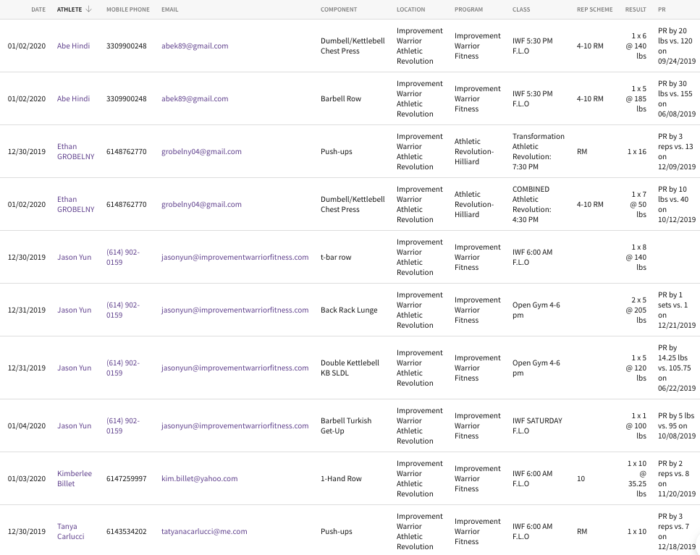Select 'PR by 5 lbs vs. 95' cell
The height and width of the screenshot is (555, 700).
(676, 426)
